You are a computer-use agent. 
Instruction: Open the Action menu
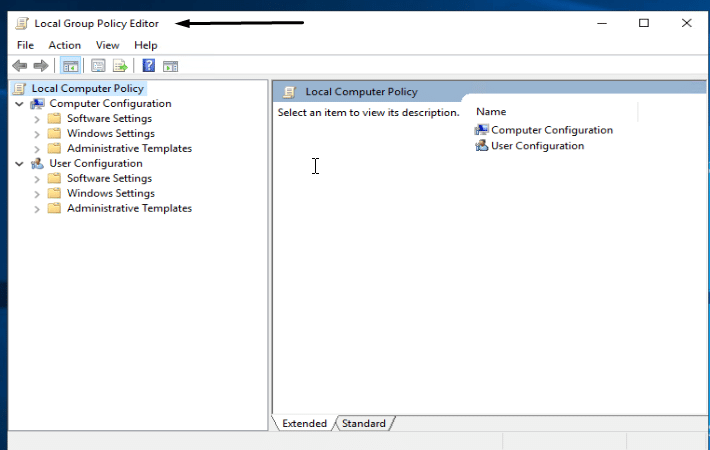(65, 45)
